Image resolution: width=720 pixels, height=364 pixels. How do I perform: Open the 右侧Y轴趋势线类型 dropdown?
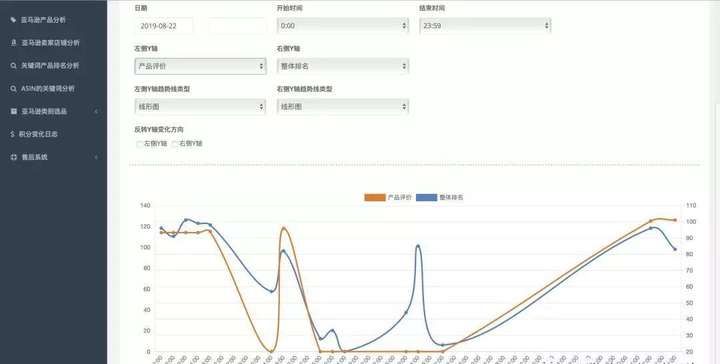pos(343,106)
